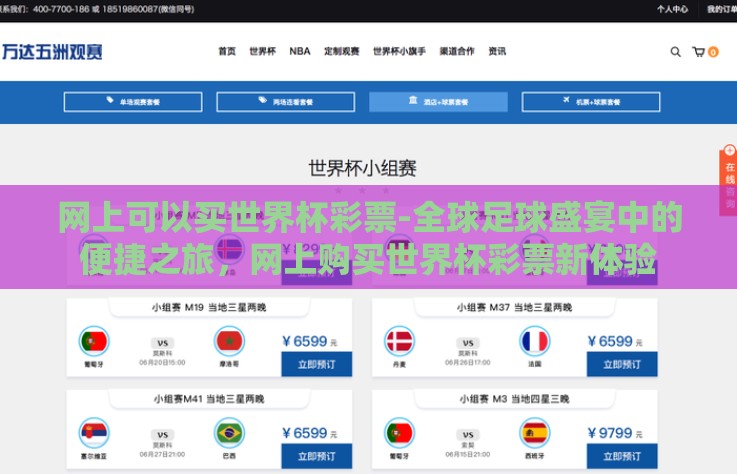Click the date 06月20日15:00
Viewport: 737px width, 474px height.
pos(162,363)
